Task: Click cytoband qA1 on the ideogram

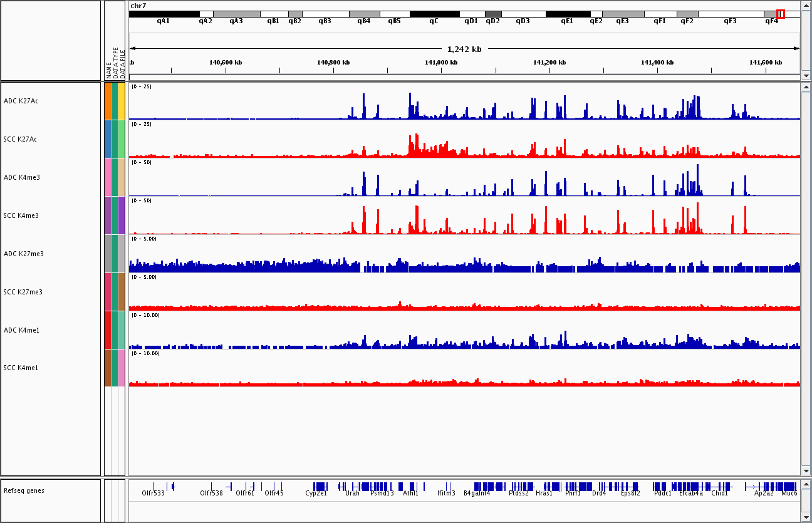Action: 164,14
